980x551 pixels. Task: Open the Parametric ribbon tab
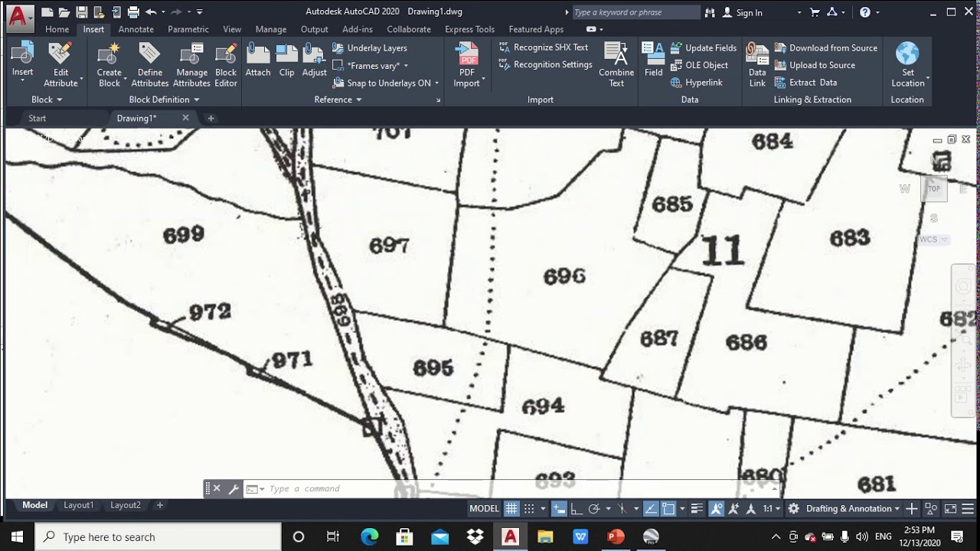188,29
